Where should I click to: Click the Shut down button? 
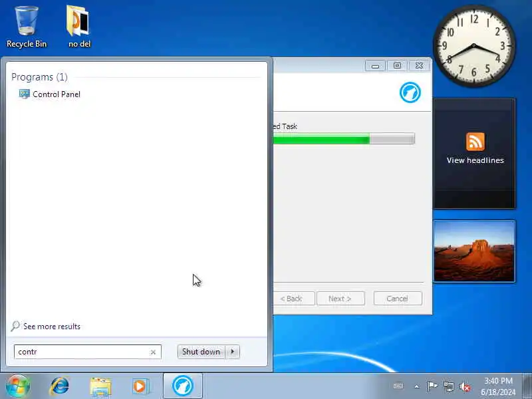(201, 352)
